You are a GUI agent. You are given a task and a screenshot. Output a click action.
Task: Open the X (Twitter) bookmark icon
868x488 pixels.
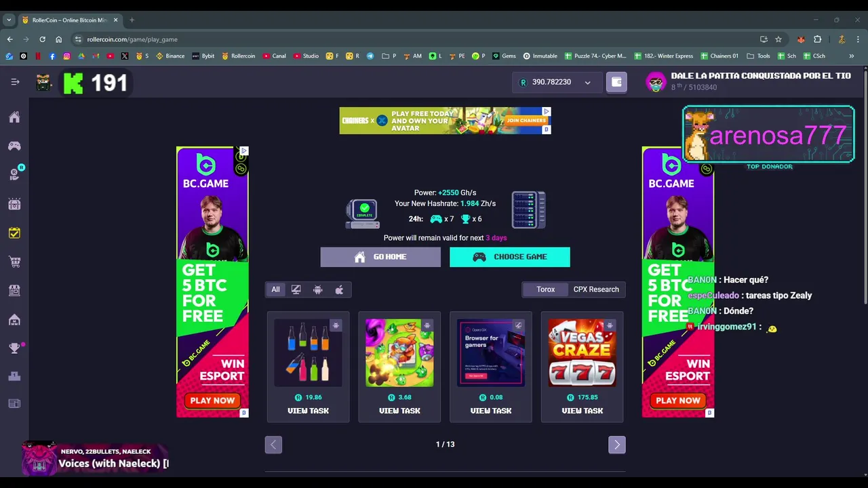click(x=125, y=56)
